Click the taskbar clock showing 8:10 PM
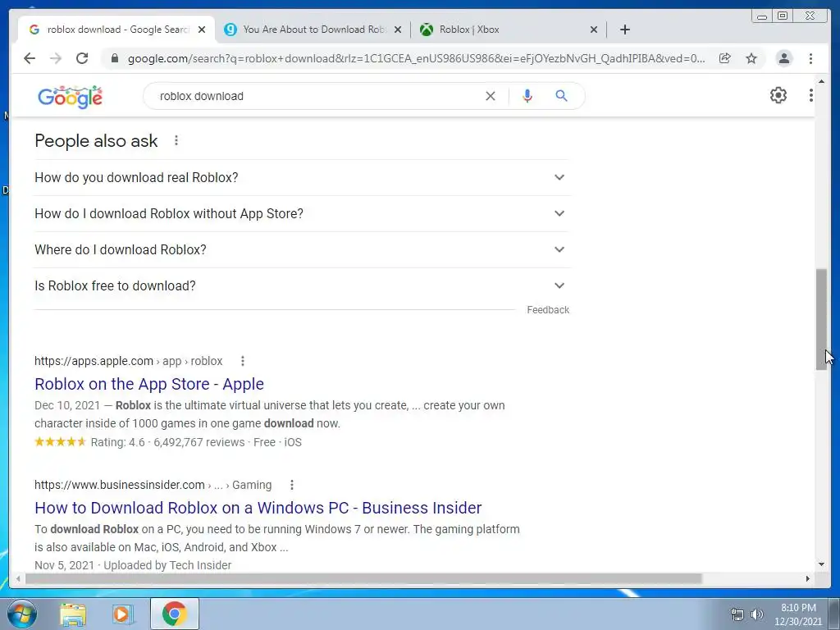 click(798, 614)
